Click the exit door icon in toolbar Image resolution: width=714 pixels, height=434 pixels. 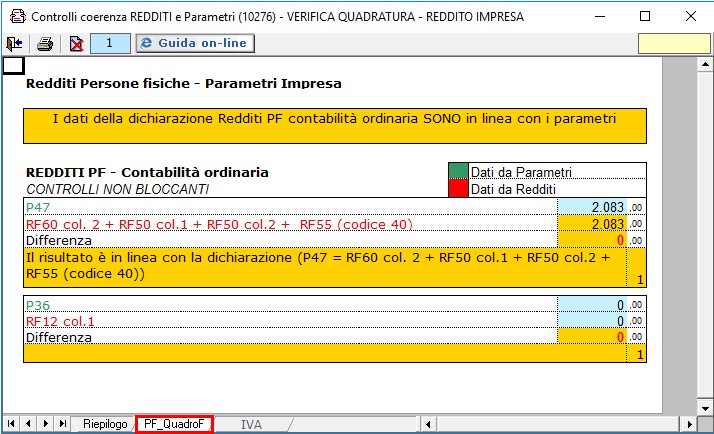pos(15,44)
